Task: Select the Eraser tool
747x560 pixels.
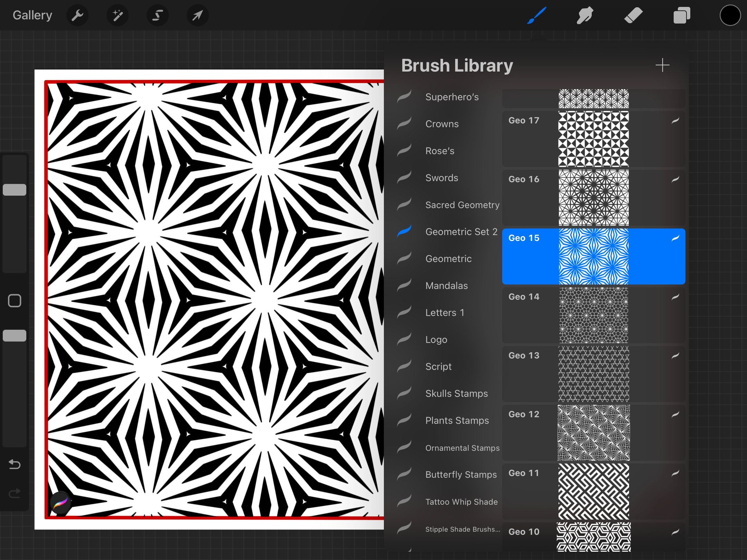Action: click(x=633, y=15)
